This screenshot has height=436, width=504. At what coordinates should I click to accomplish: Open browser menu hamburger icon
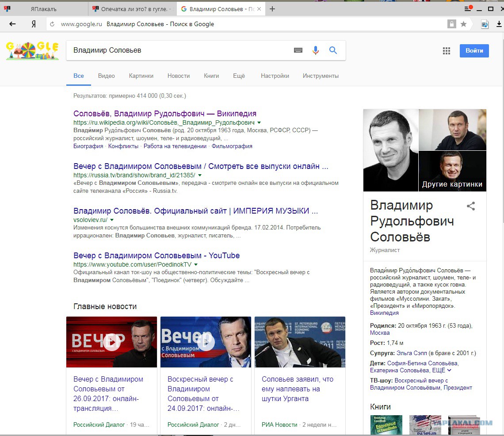(468, 8)
